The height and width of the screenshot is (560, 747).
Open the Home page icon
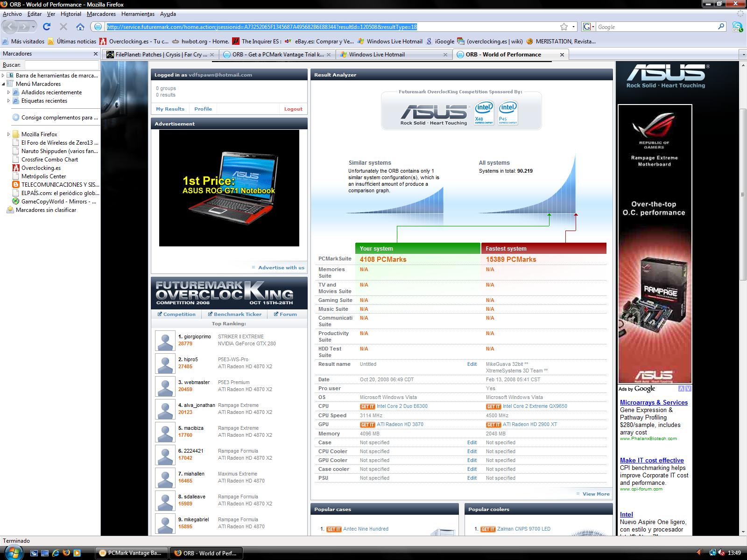(x=80, y=27)
